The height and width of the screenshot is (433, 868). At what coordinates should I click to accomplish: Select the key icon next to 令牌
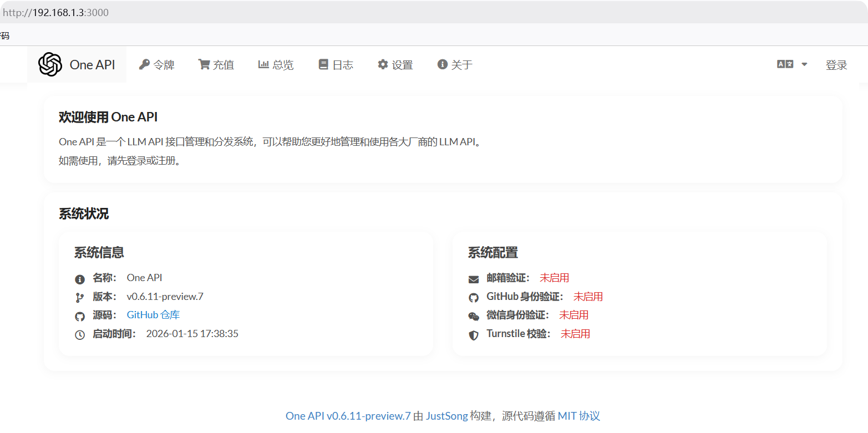coord(144,64)
